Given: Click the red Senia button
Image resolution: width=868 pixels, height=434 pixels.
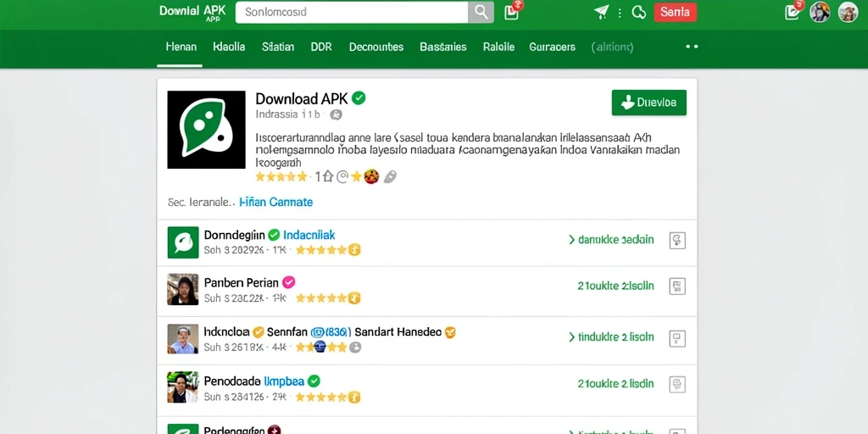Looking at the screenshot, I should (676, 12).
